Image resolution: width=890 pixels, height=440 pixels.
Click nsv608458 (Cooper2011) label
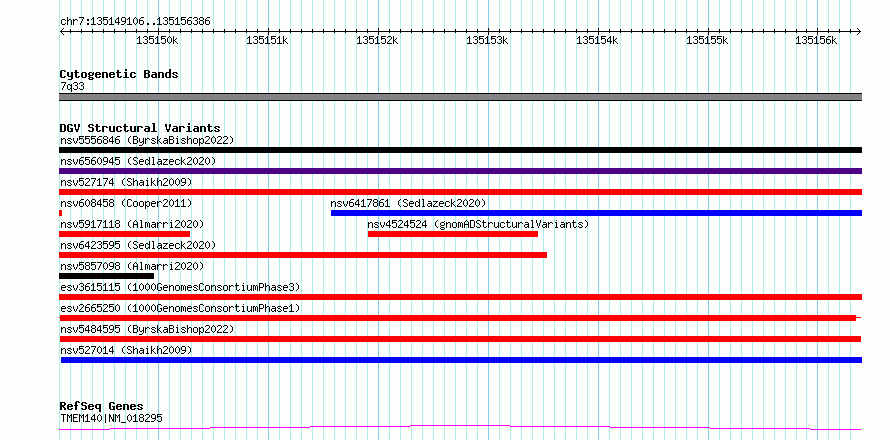click(126, 203)
